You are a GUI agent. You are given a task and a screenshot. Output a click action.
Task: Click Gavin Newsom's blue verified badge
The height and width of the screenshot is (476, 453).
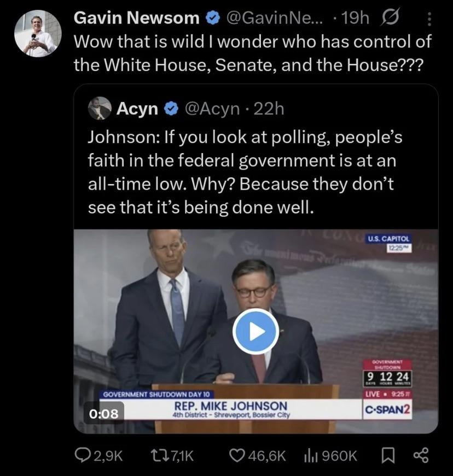[x=212, y=19]
